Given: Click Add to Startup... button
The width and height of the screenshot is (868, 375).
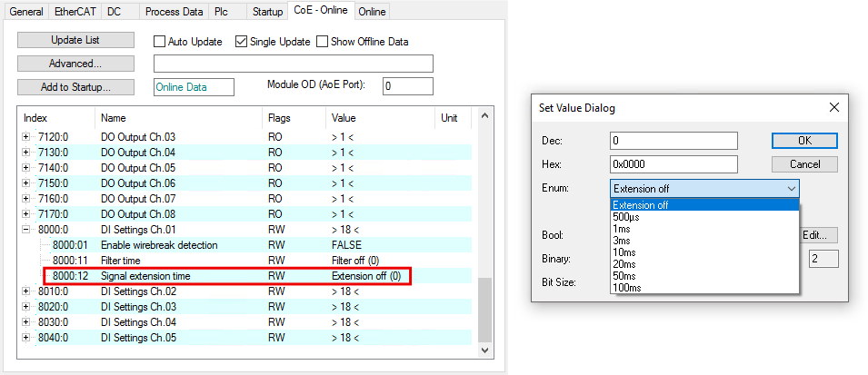Looking at the screenshot, I should (x=75, y=87).
